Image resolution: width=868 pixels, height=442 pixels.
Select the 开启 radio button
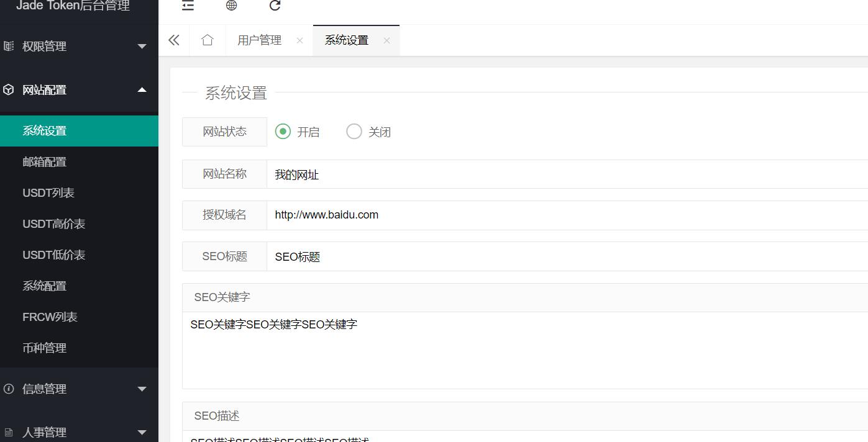(x=283, y=132)
